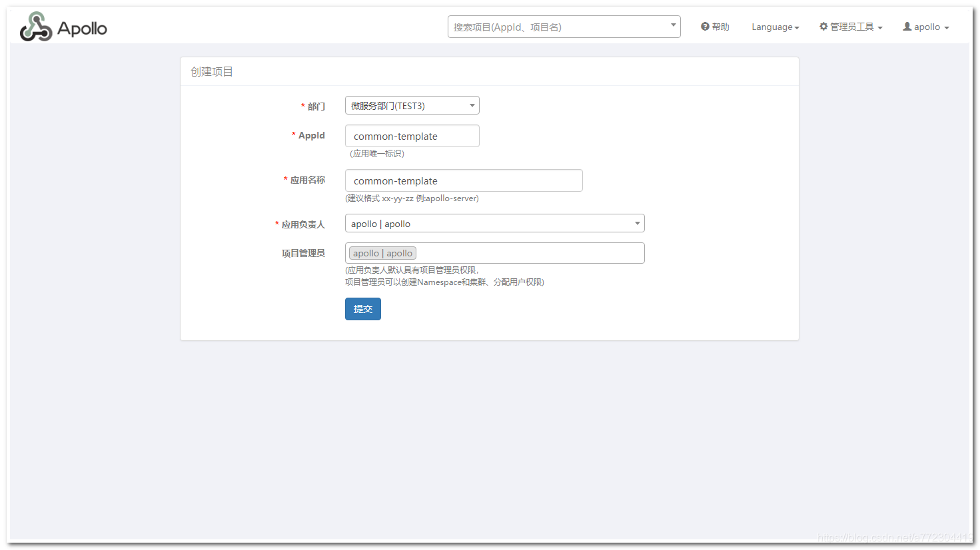Submit the form via 提交 button

[362, 308]
